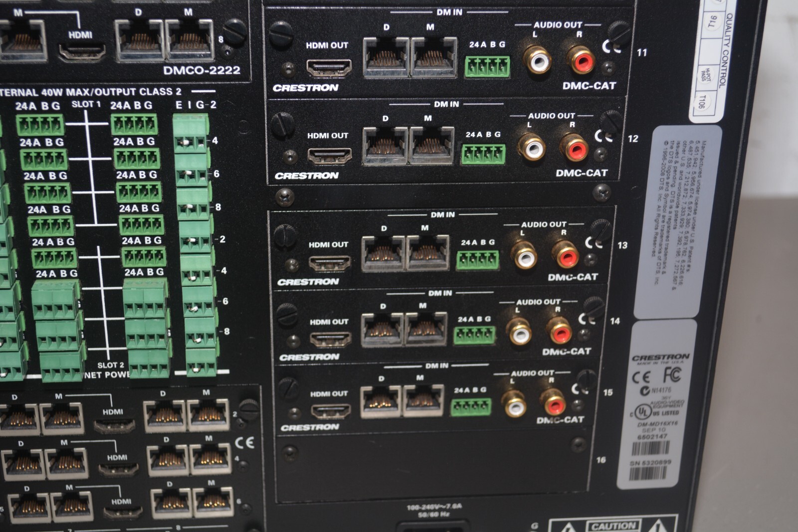The width and height of the screenshot is (798, 532).
Task: Click the slot number 16 label
Action: (x=601, y=460)
